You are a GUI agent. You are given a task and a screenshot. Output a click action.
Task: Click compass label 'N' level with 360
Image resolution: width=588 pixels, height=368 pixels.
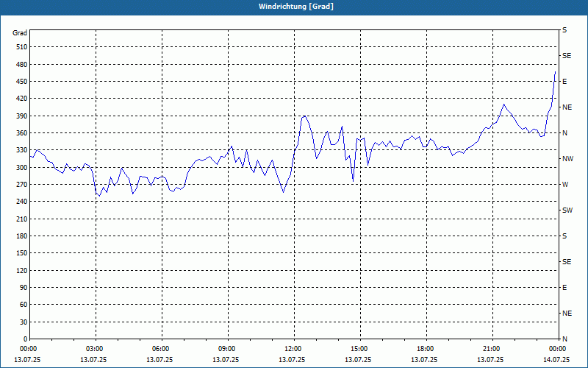(565, 133)
